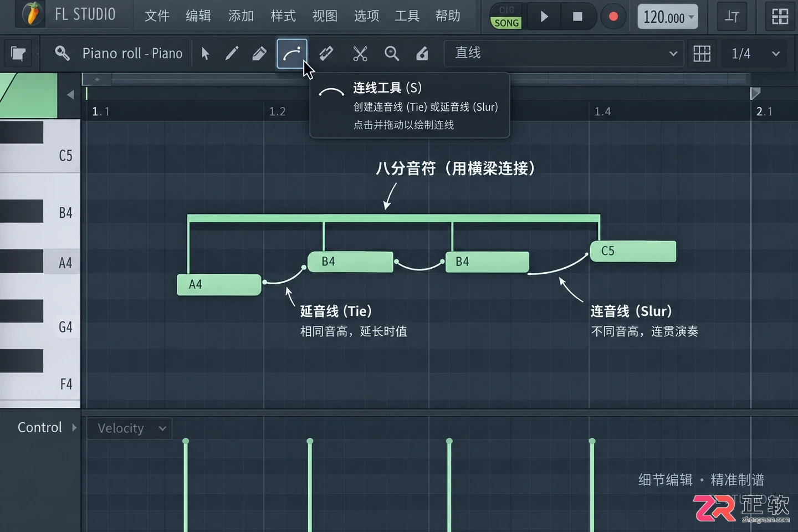Open the 编辑 menu

(198, 16)
